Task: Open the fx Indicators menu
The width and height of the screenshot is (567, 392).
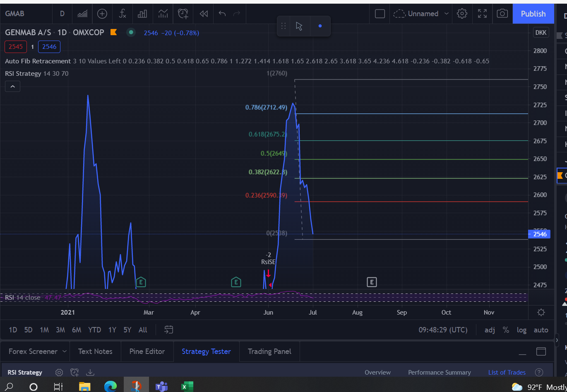Action: (x=123, y=14)
